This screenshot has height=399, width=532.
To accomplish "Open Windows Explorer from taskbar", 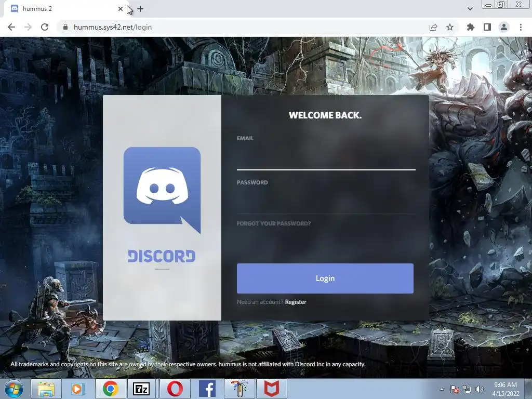I will click(x=46, y=389).
